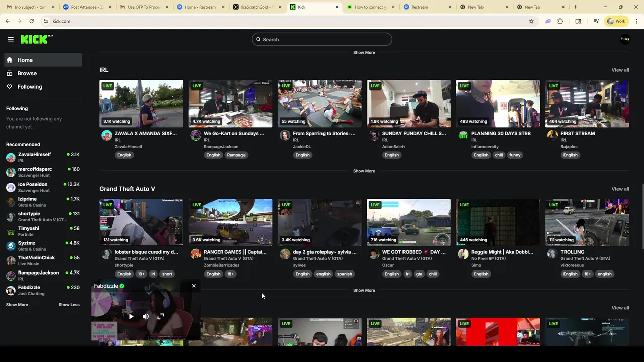The height and width of the screenshot is (362, 644).
Task: Open the hamburger sidebar menu
Action: click(11, 39)
